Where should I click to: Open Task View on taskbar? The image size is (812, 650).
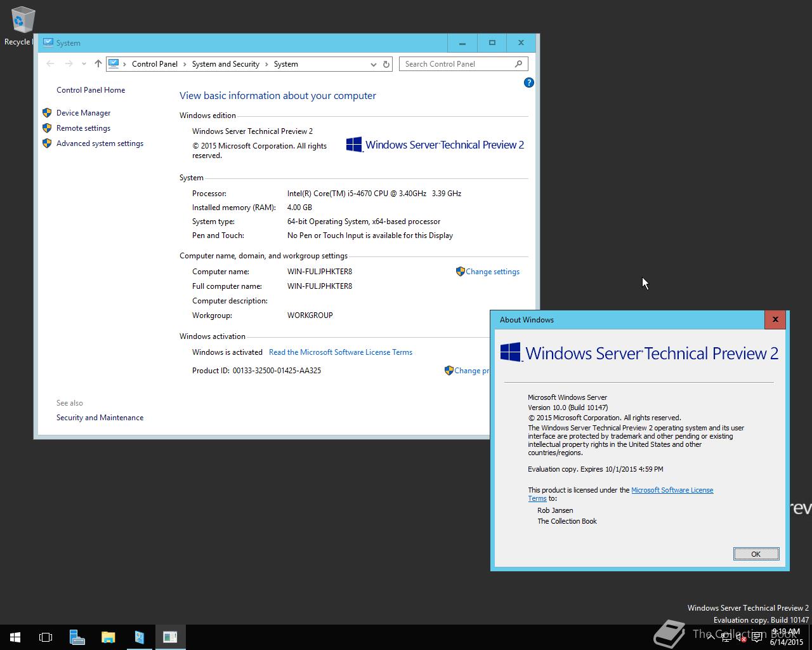point(46,637)
